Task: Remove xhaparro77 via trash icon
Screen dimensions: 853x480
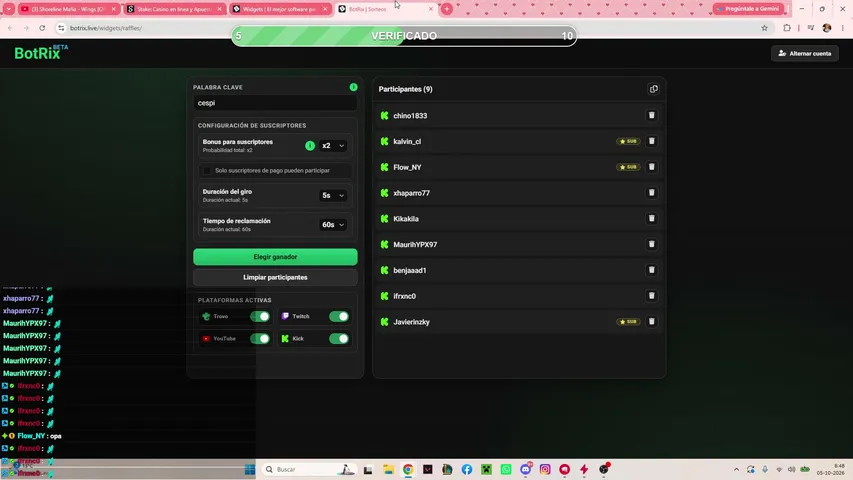Action: [651, 193]
